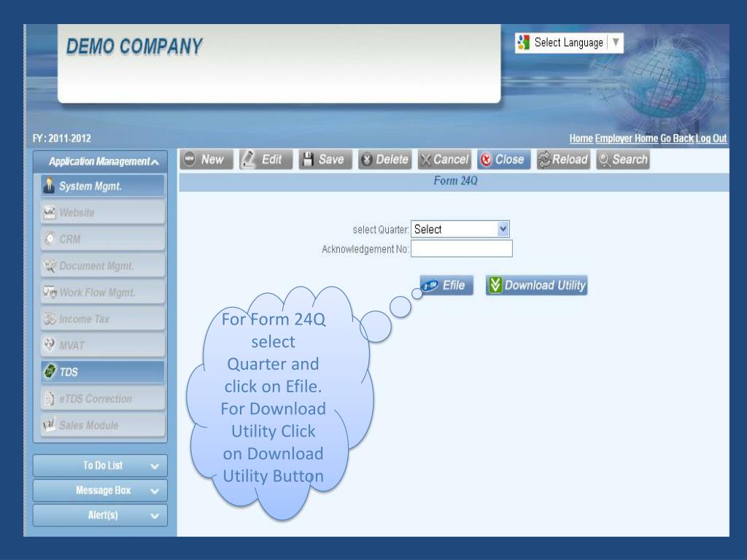
Task: Open the select Quarter dropdown
Action: 460,229
